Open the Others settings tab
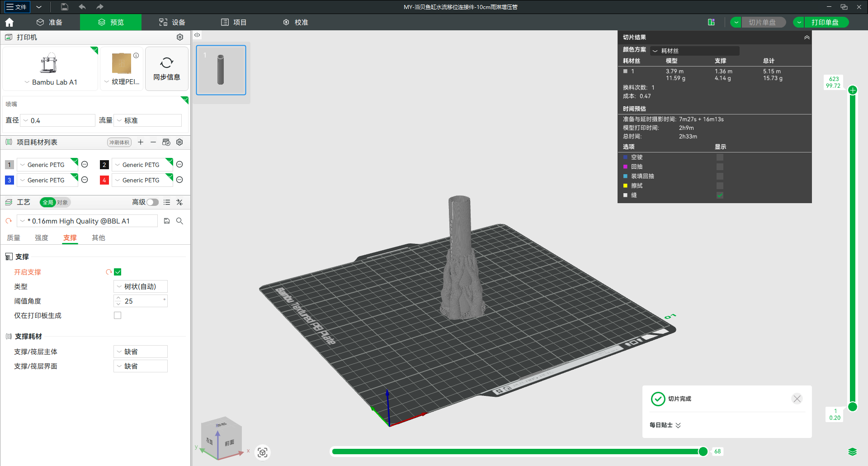 point(99,238)
